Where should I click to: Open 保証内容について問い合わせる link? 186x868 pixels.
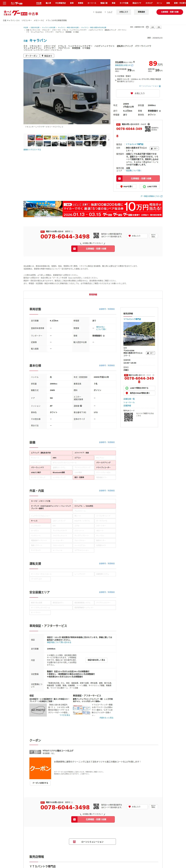coord(59,642)
